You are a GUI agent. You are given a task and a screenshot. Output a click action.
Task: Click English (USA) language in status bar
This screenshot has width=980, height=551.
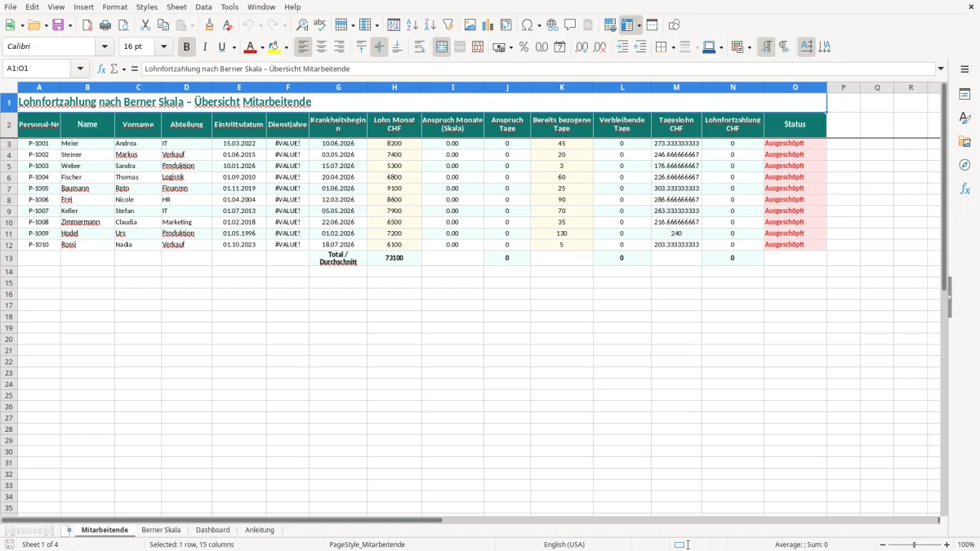[564, 544]
